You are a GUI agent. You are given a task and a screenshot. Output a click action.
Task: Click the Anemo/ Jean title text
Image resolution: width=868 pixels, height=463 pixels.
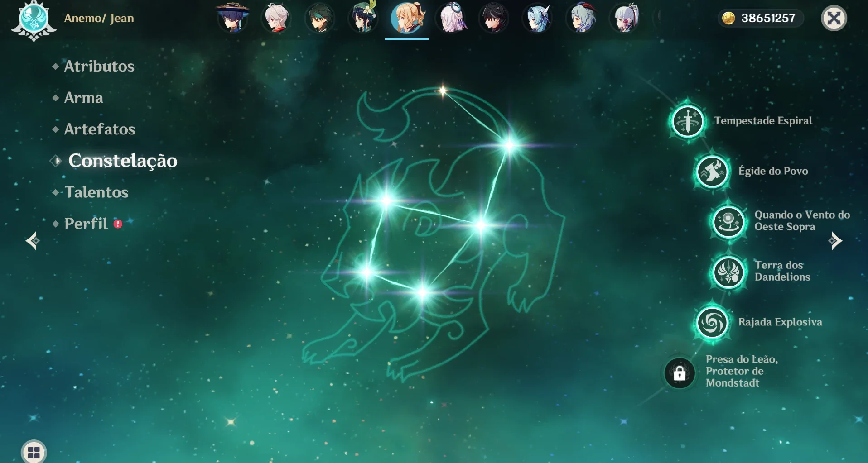(x=99, y=18)
